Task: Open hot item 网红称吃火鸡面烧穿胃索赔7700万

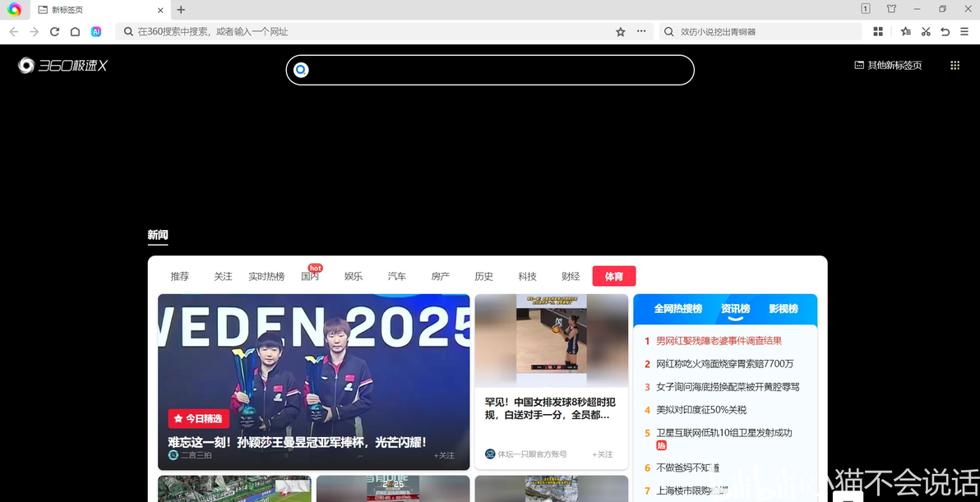Action: [725, 363]
